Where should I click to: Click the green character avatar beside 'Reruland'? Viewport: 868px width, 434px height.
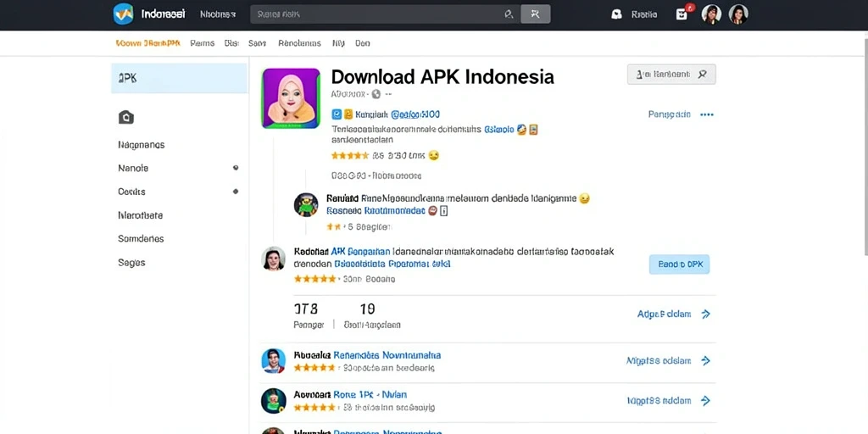click(x=306, y=205)
